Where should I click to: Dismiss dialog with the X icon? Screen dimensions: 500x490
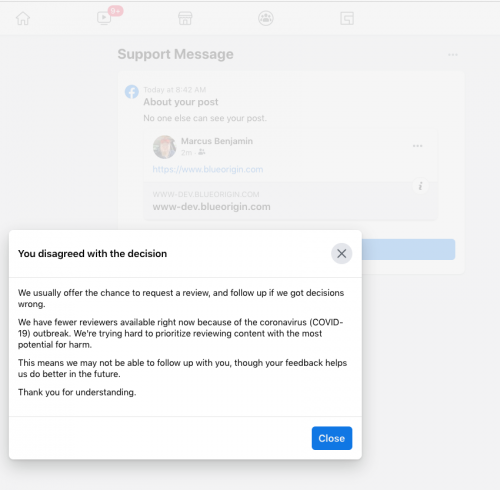tap(341, 254)
